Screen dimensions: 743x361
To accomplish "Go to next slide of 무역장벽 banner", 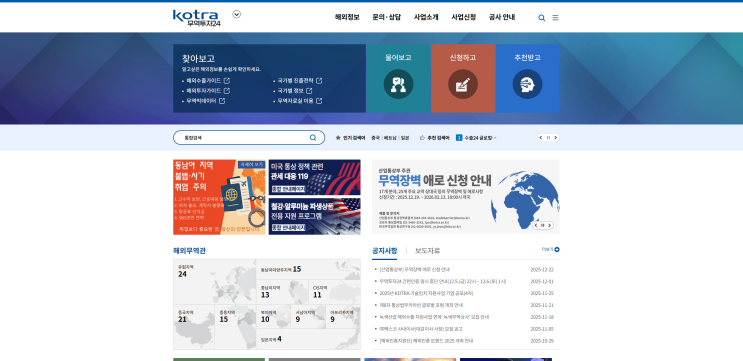I will coord(550,226).
